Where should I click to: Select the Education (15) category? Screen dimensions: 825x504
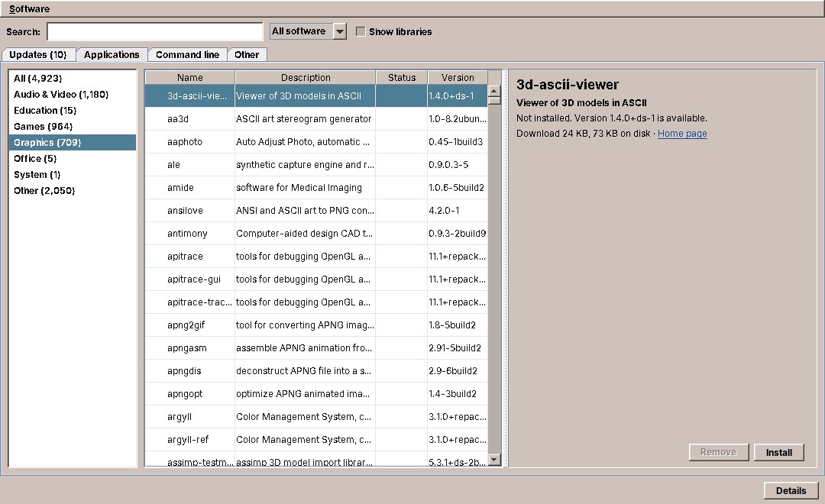[72, 111]
